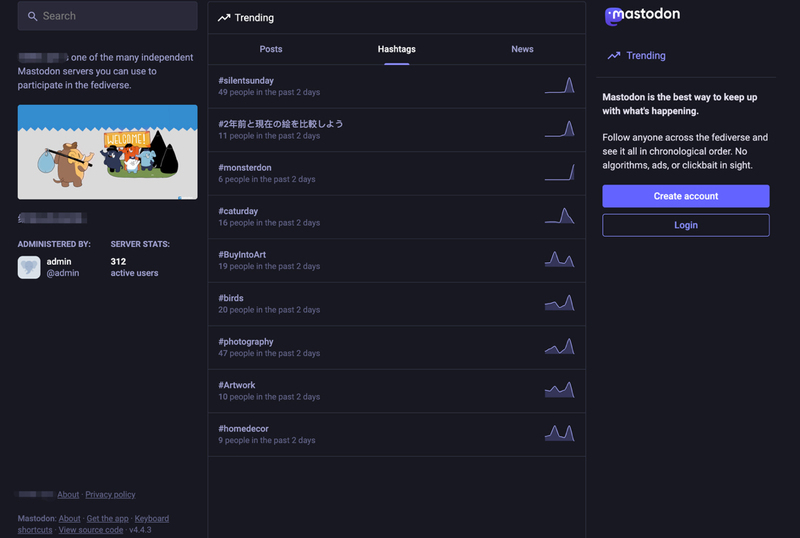
Task: Open the #caturday hashtag
Action: (238, 211)
